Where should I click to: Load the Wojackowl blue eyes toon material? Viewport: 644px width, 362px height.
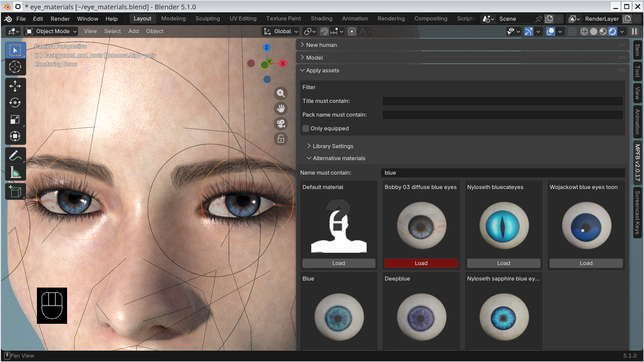click(x=586, y=263)
